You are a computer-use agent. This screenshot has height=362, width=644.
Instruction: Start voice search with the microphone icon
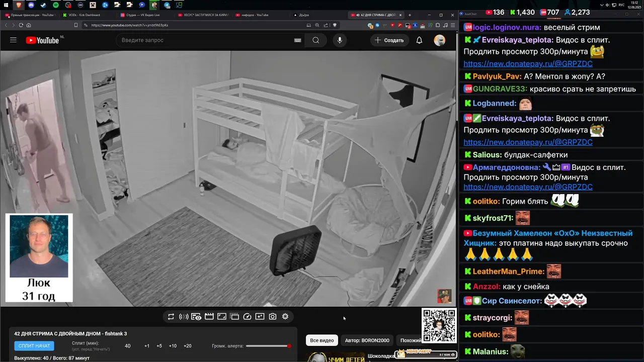point(340,40)
